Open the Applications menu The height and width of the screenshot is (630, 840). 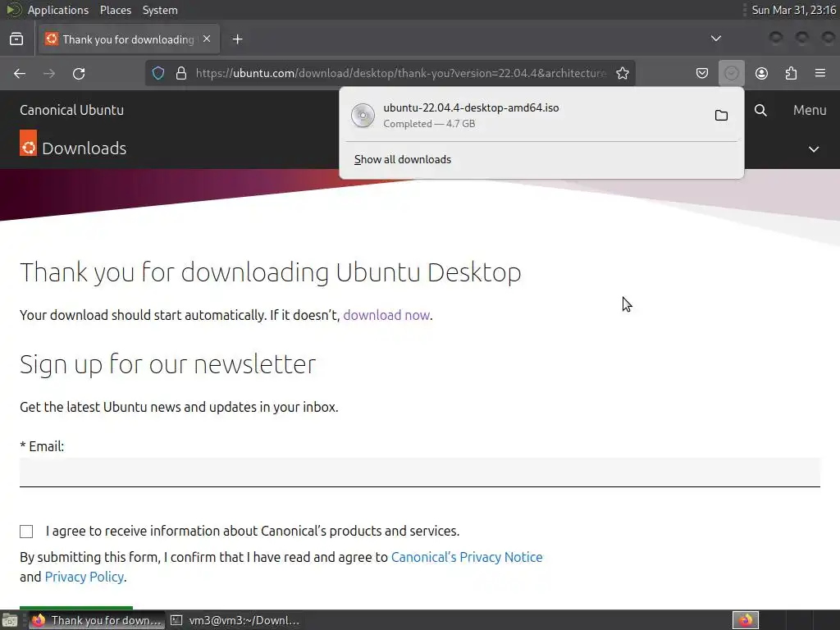pos(58,10)
